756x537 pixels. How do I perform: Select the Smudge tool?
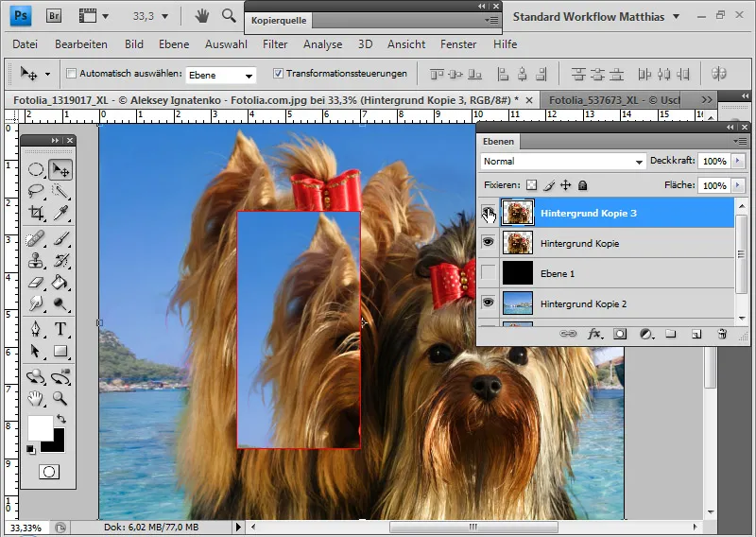pyautogui.click(x=36, y=303)
